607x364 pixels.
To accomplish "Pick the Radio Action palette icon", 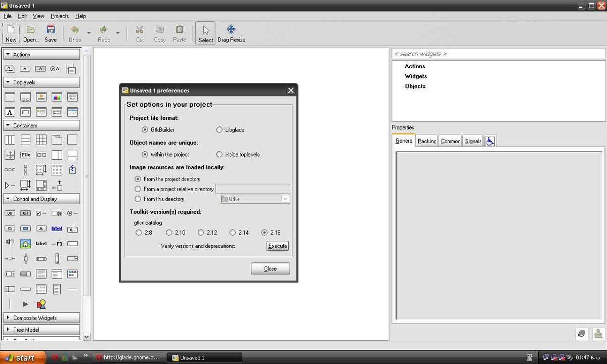I will 56,69.
